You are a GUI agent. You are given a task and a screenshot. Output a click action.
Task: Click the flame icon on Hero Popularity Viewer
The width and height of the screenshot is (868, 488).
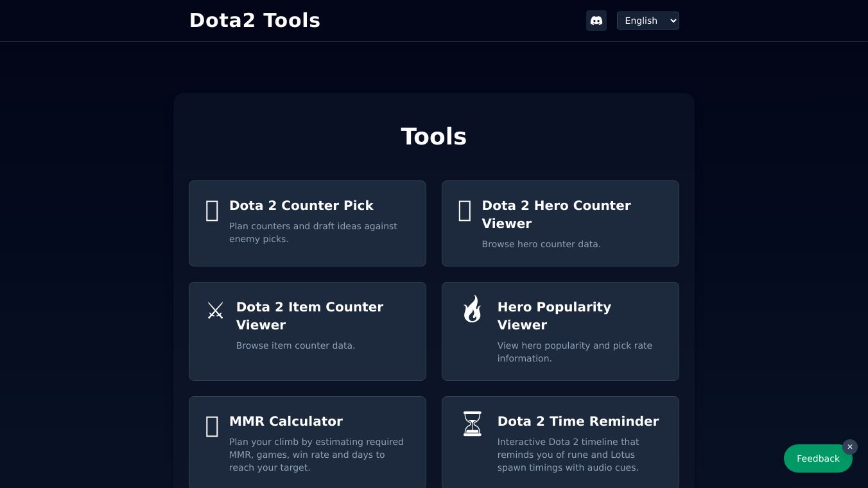[473, 309]
